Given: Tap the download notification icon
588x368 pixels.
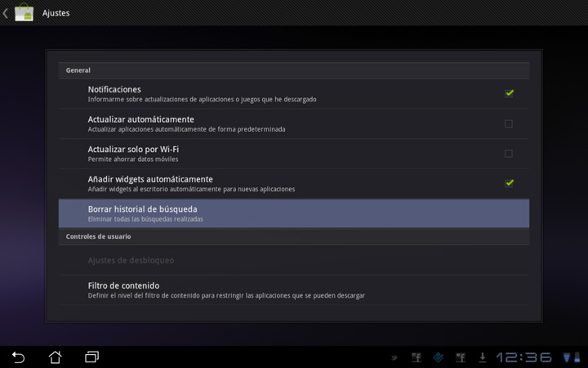Looking at the screenshot, I should pyautogui.click(x=483, y=357).
